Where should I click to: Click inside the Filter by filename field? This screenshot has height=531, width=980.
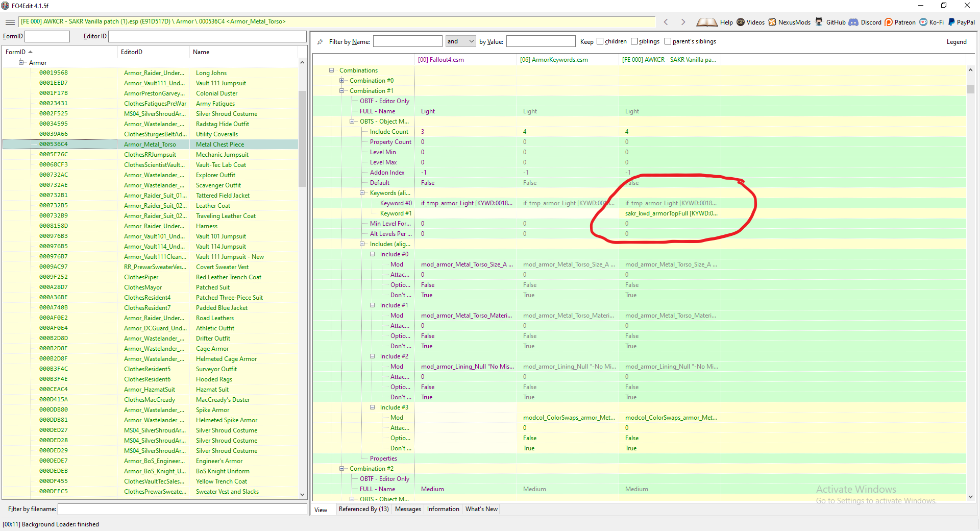[182, 509]
